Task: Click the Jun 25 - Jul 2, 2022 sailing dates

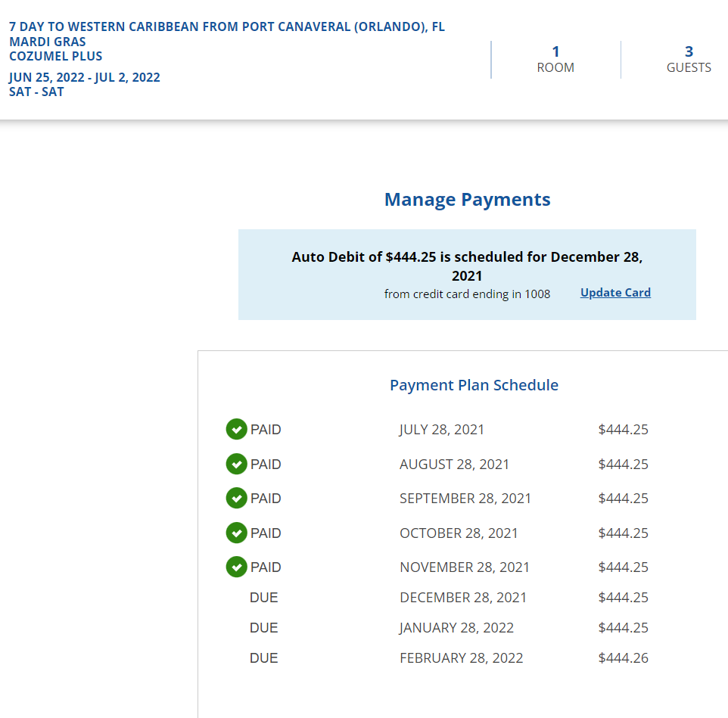Action: click(85, 77)
